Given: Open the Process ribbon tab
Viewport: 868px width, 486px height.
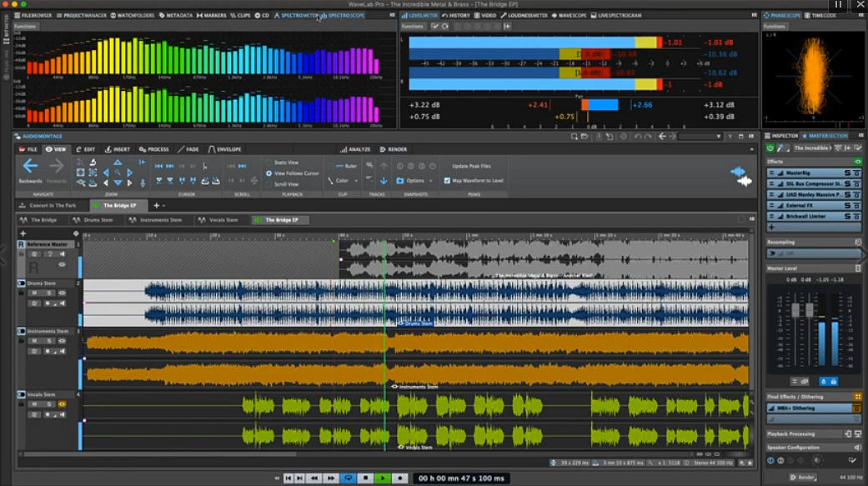Looking at the screenshot, I should (x=154, y=149).
